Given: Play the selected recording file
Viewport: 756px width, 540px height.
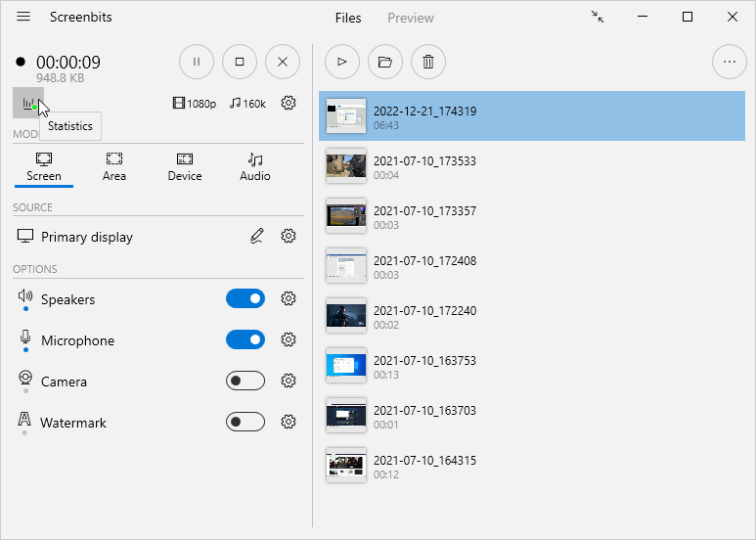Looking at the screenshot, I should tap(342, 62).
